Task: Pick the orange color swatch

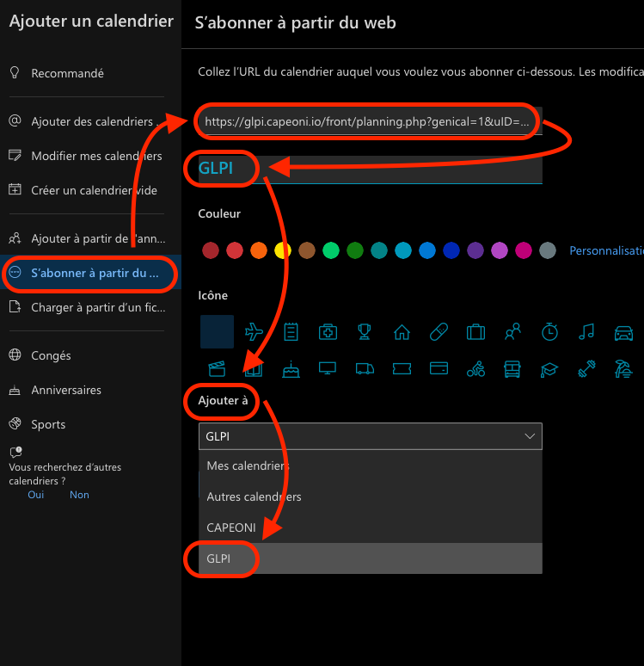Action: [259, 250]
